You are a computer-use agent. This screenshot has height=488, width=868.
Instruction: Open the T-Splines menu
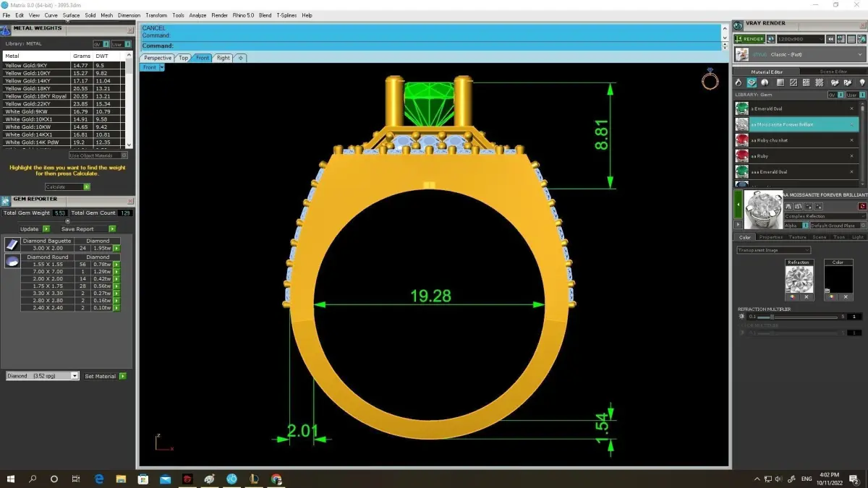pyautogui.click(x=286, y=15)
